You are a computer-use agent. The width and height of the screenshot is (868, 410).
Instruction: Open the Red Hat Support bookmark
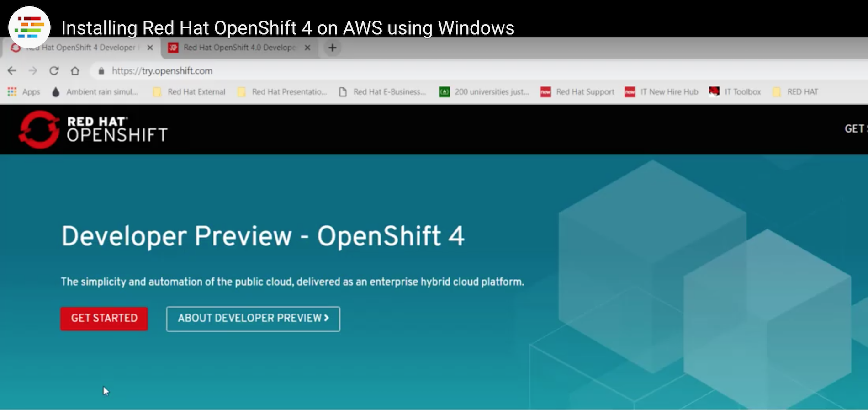[577, 92]
